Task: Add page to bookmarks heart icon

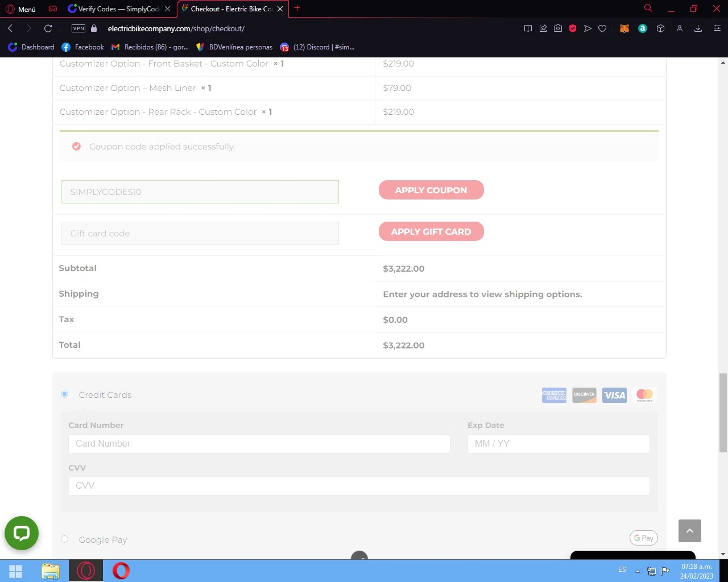Action: 602,28
